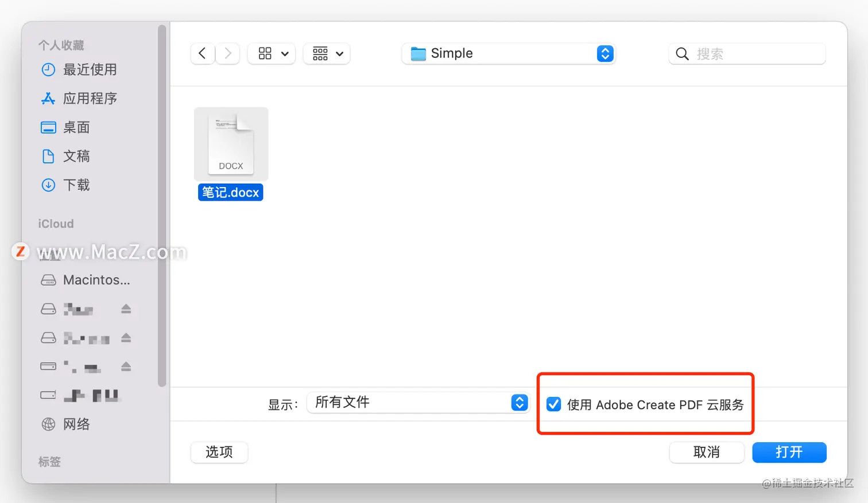868x503 pixels.
Task: Eject the first external drive
Action: 126,309
